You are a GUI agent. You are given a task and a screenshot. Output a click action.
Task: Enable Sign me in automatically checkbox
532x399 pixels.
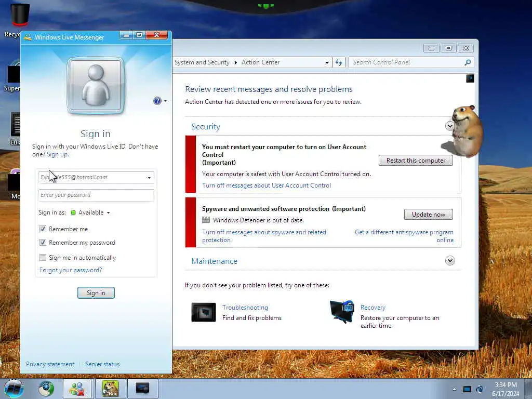coord(43,258)
